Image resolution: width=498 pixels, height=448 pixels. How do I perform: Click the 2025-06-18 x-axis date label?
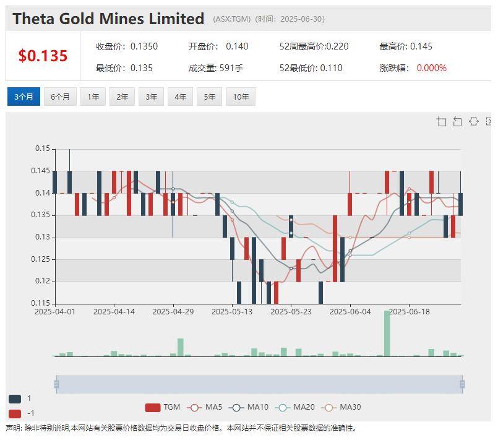click(410, 312)
